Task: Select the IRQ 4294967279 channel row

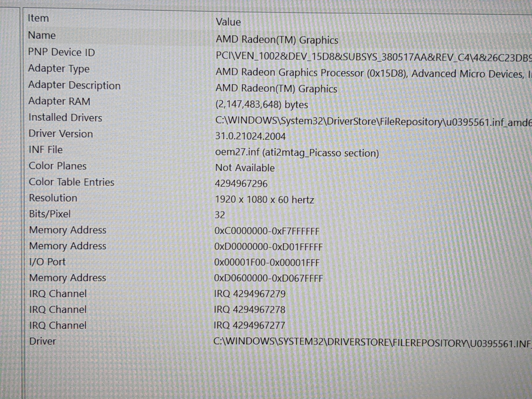Action: 58,294
